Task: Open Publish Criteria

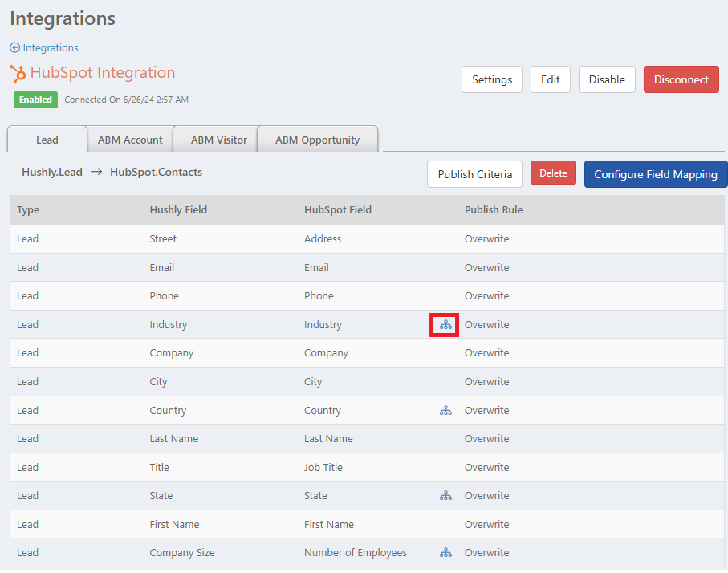Action: point(474,174)
